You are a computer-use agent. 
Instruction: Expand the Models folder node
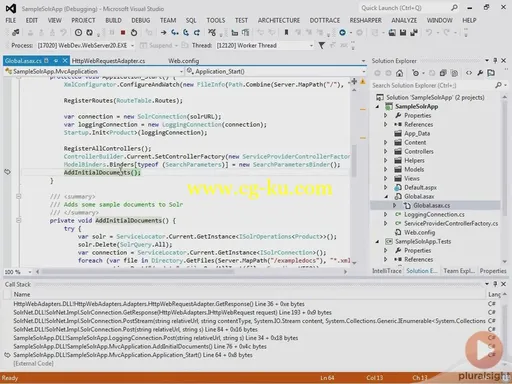[386, 169]
